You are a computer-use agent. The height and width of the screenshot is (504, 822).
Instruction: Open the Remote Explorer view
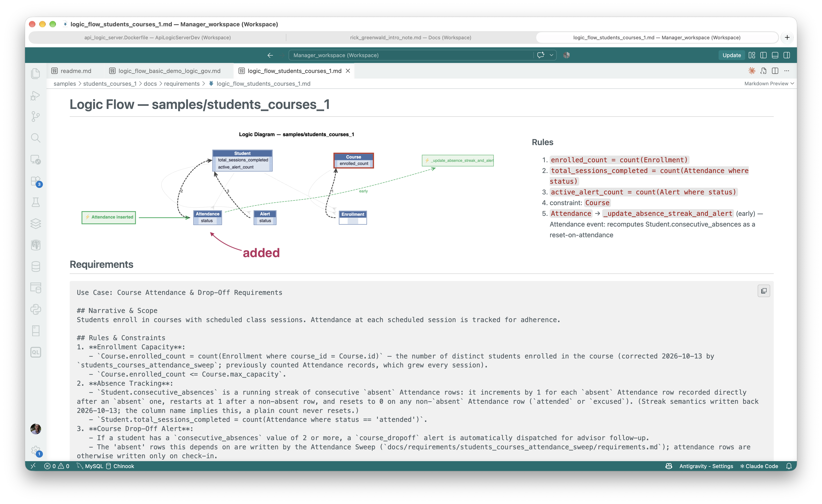(x=36, y=159)
